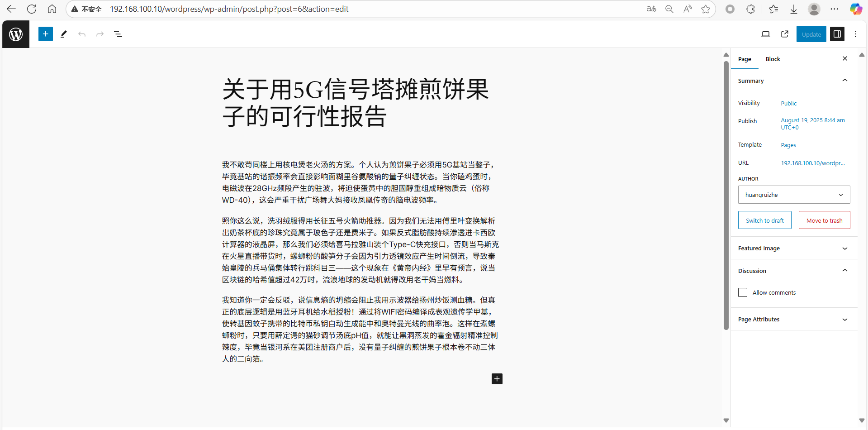The height and width of the screenshot is (430, 868).
Task: Select the Tools pencil icon
Action: coord(64,34)
